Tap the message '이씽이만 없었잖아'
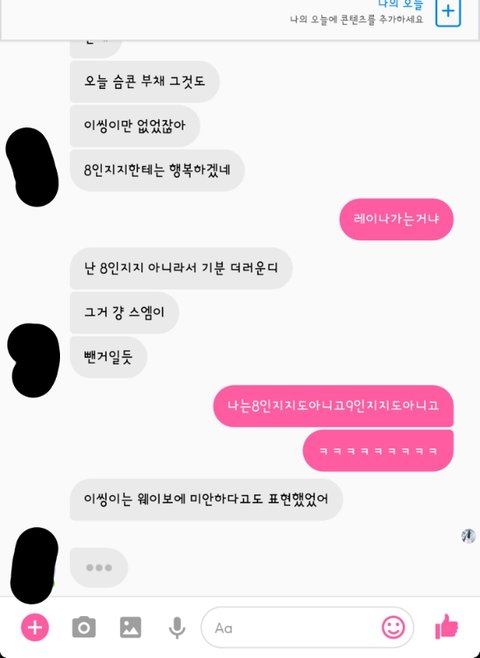Viewport: 480px width, 658px height. click(x=135, y=126)
